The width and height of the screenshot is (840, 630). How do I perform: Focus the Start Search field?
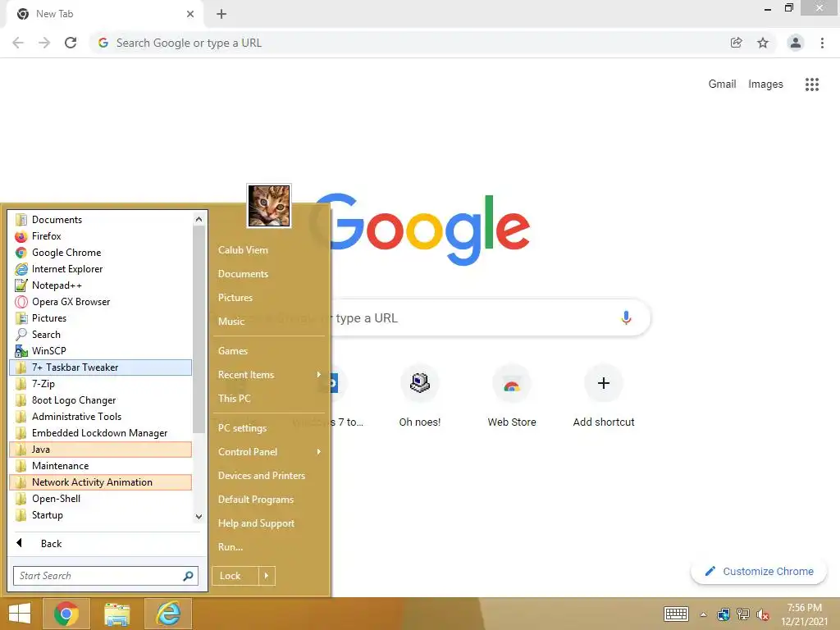(x=106, y=576)
